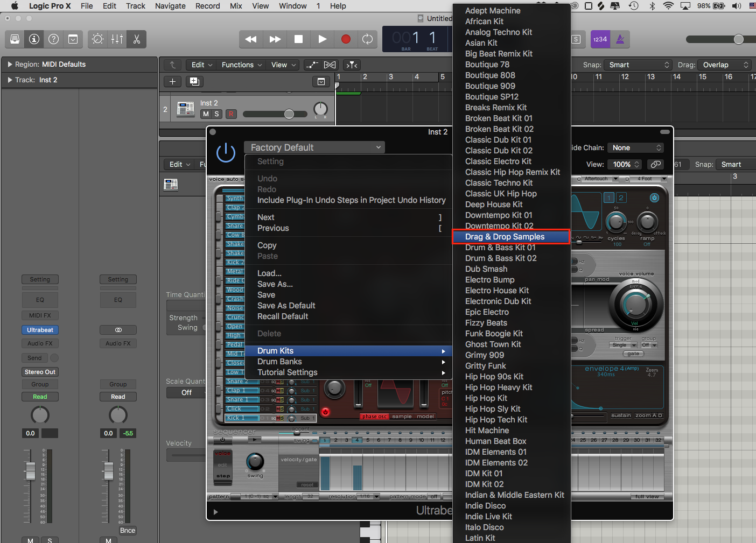Click the catch playhead button

pos(352,65)
